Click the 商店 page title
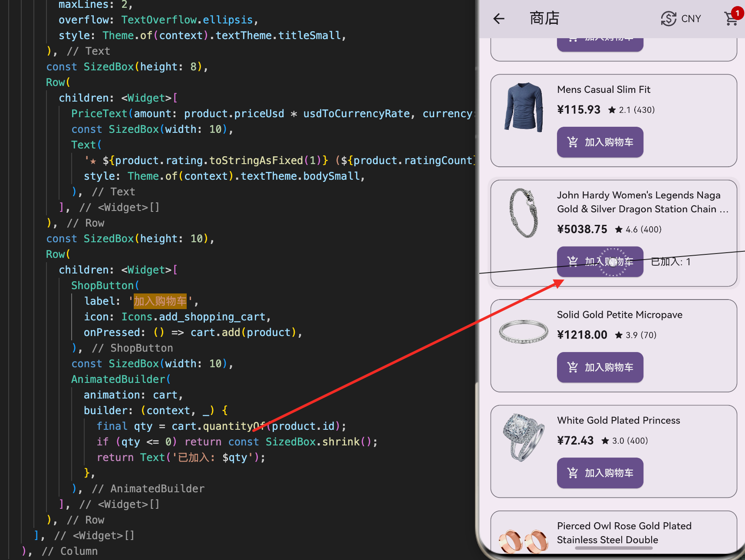This screenshot has height=560, width=745. (x=544, y=18)
